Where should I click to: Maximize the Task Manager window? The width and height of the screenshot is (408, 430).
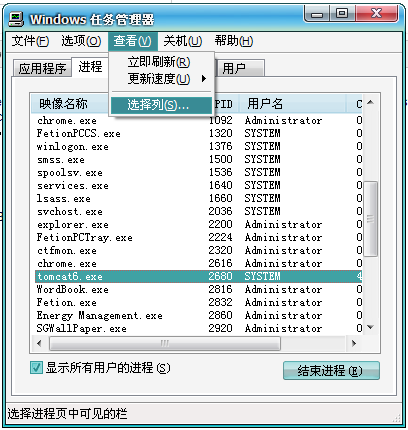pos(342,14)
